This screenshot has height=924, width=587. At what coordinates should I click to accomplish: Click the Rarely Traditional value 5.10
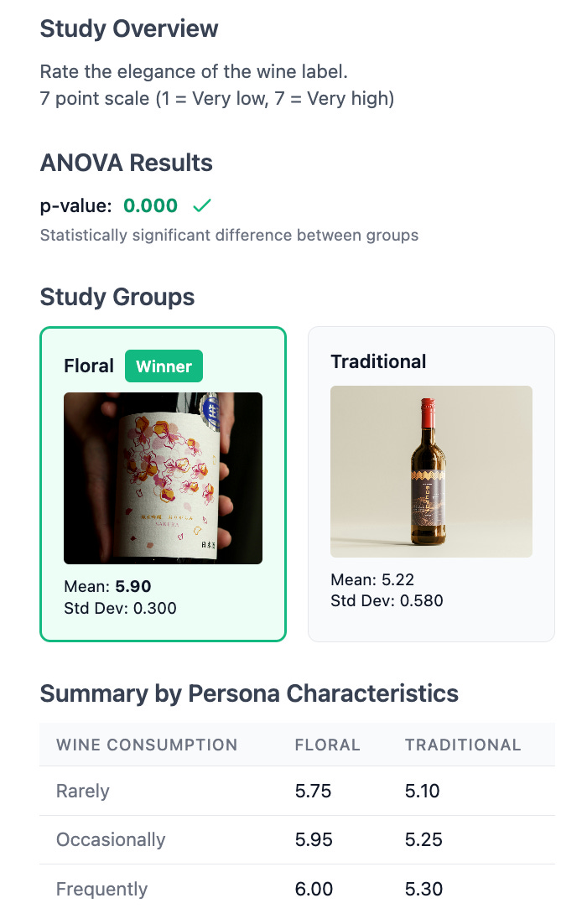tap(422, 791)
